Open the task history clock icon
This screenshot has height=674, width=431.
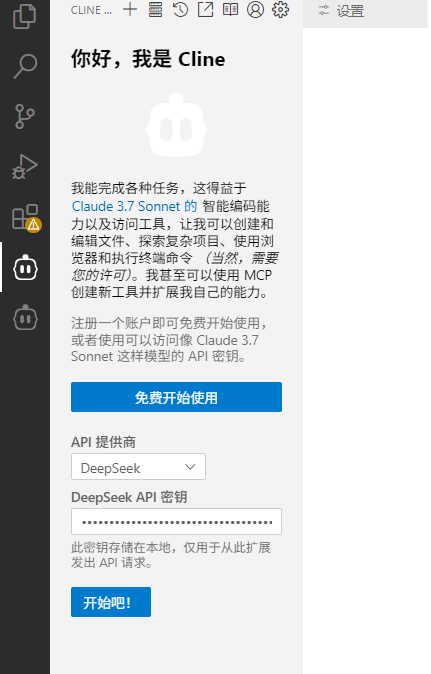pos(180,9)
